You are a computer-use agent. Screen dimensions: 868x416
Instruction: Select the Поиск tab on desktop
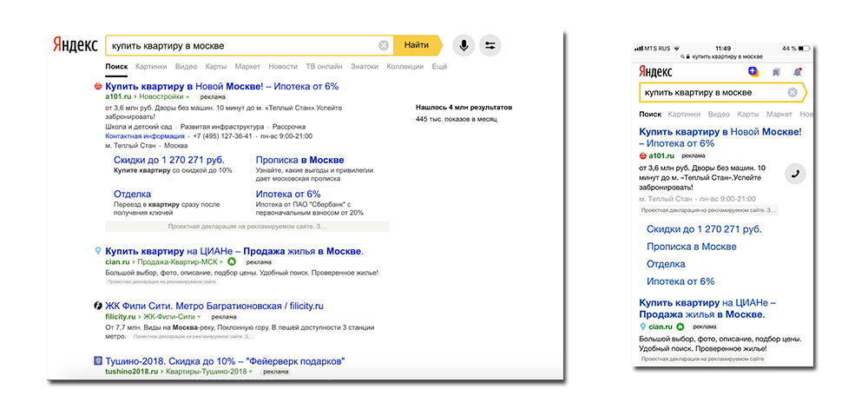coord(116,67)
